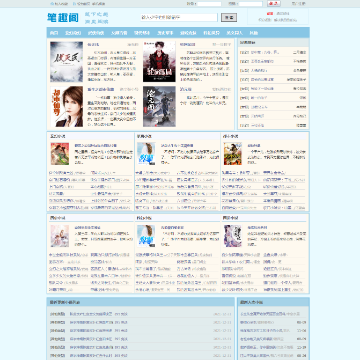
Task: Open the 沧元图 book cover image
Action: coord(159,107)
